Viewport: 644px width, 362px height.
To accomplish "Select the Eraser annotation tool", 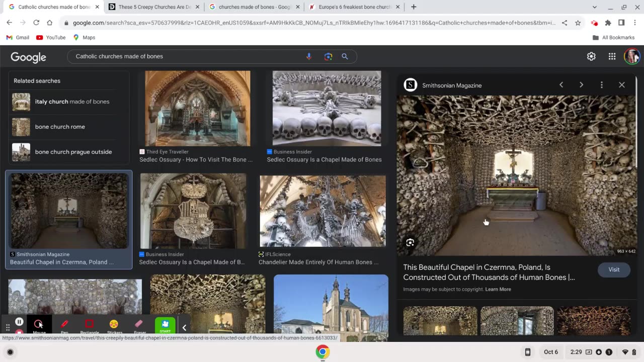I will [x=139, y=324].
